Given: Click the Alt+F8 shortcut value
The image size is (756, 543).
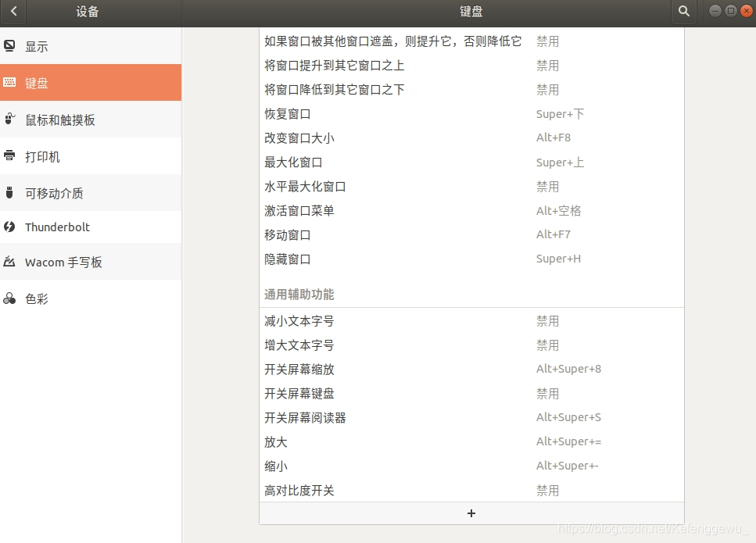Looking at the screenshot, I should click(x=554, y=138).
